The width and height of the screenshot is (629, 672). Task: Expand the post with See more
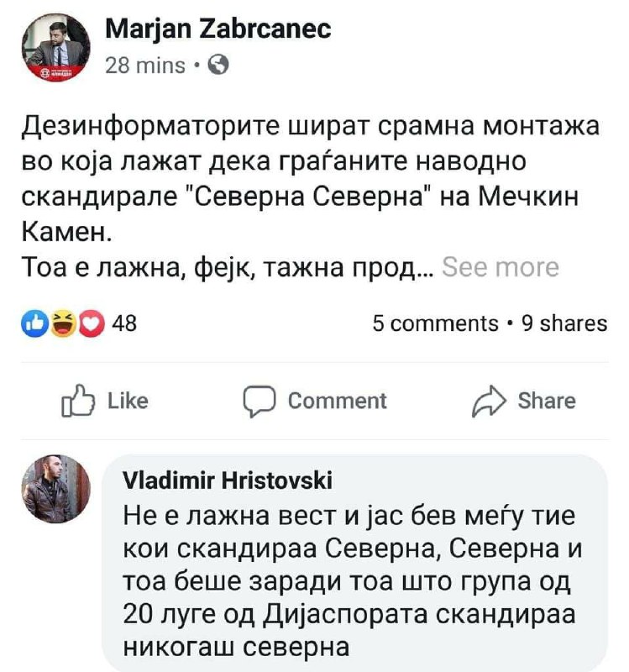(x=500, y=267)
